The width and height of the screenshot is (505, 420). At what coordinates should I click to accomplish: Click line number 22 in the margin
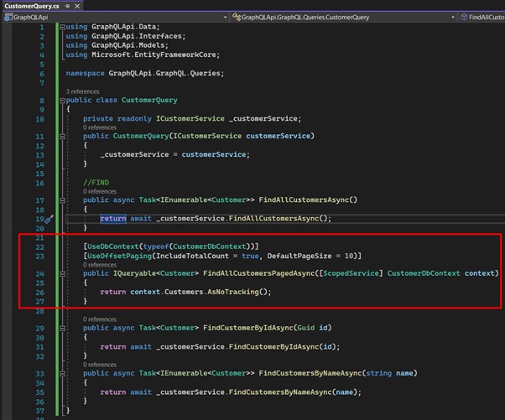tap(39, 246)
